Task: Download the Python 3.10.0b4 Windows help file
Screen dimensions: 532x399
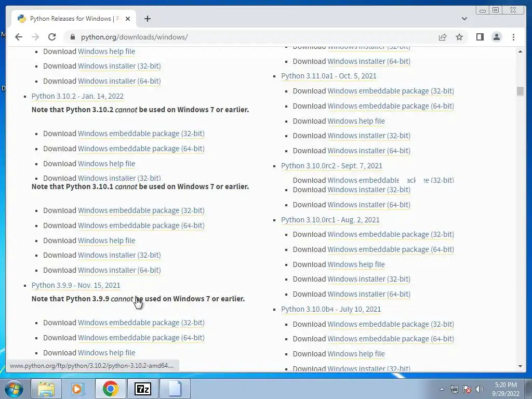Action: 356,354
